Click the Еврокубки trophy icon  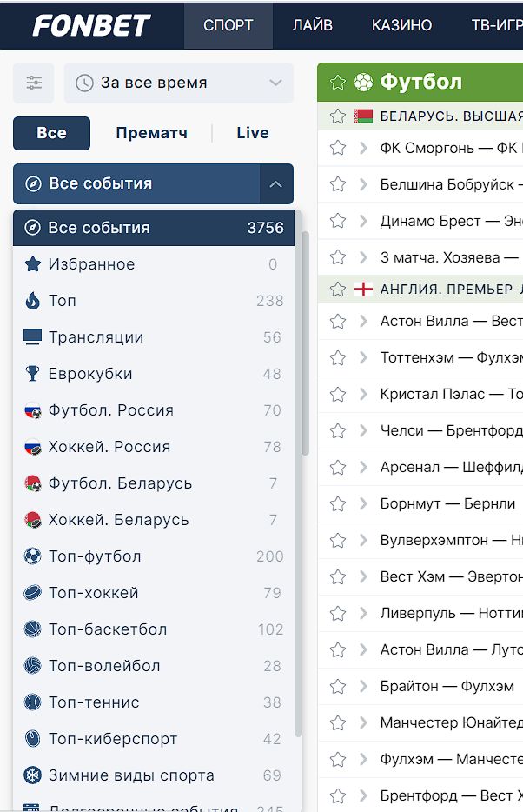[x=33, y=373]
